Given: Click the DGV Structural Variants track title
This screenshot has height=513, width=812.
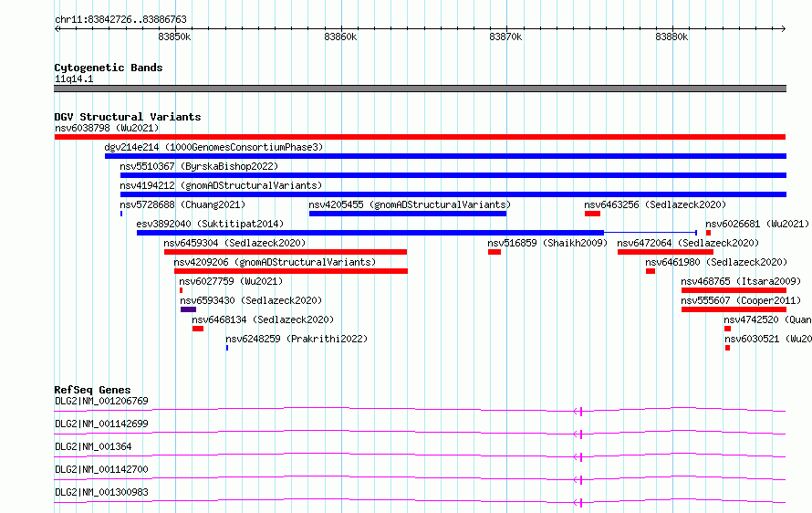Looking at the screenshot, I should pyautogui.click(x=128, y=117).
